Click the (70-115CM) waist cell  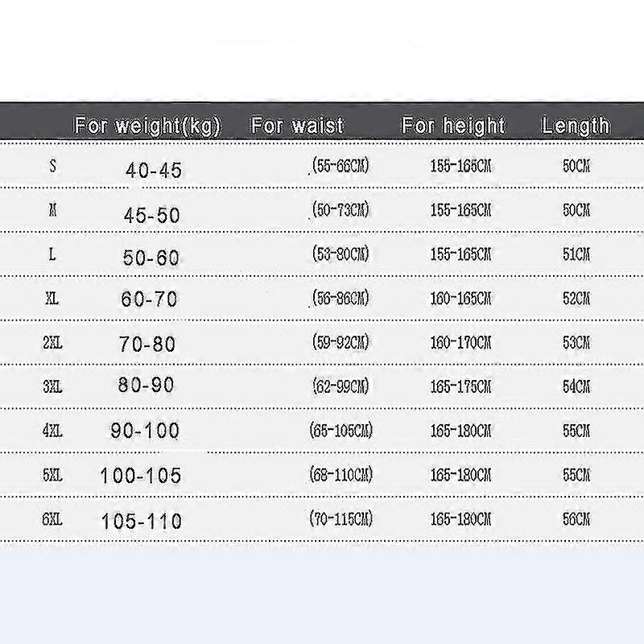click(x=341, y=519)
